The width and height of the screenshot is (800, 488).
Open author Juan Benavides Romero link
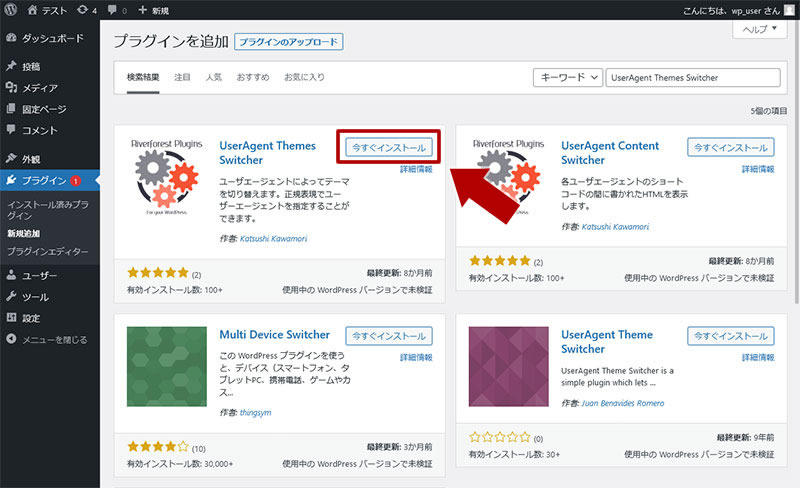pyautogui.click(x=623, y=403)
